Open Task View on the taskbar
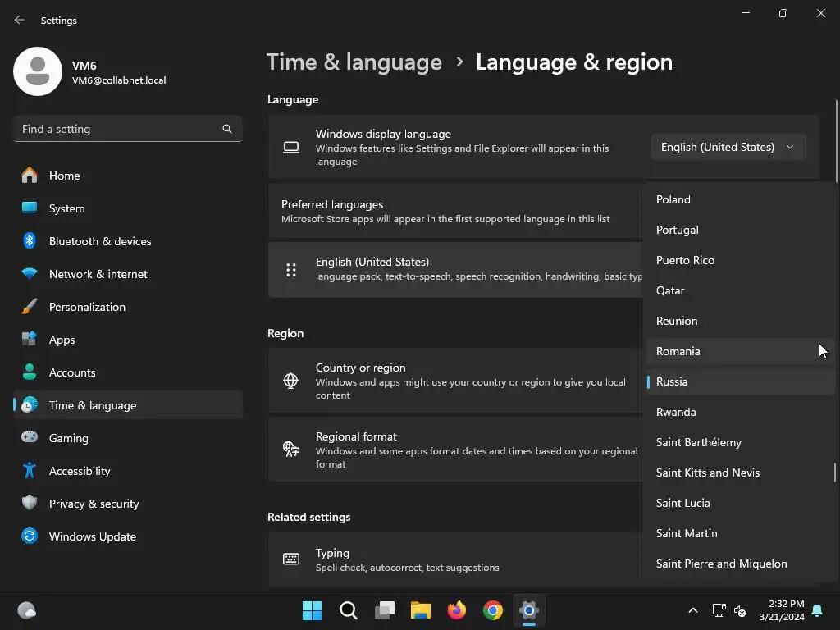 coord(385,610)
